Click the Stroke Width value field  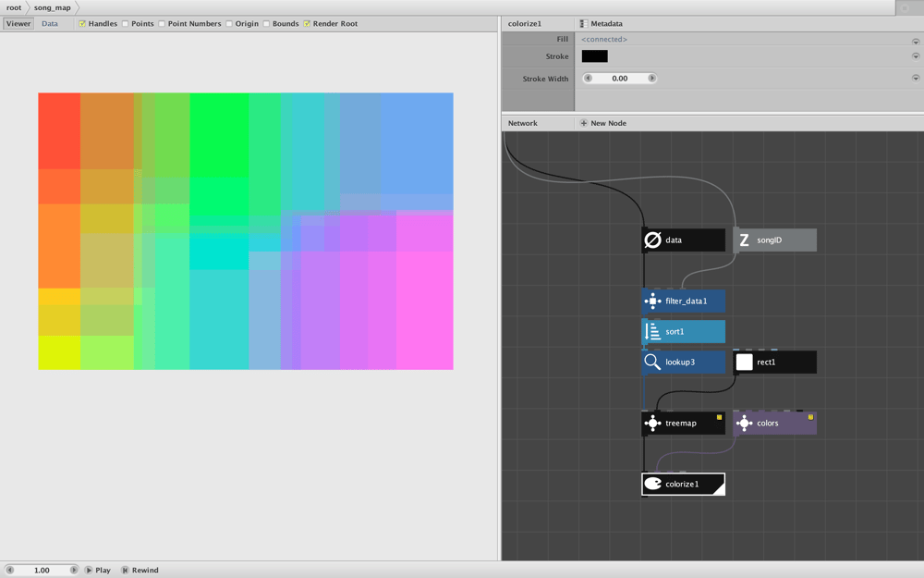click(x=619, y=78)
